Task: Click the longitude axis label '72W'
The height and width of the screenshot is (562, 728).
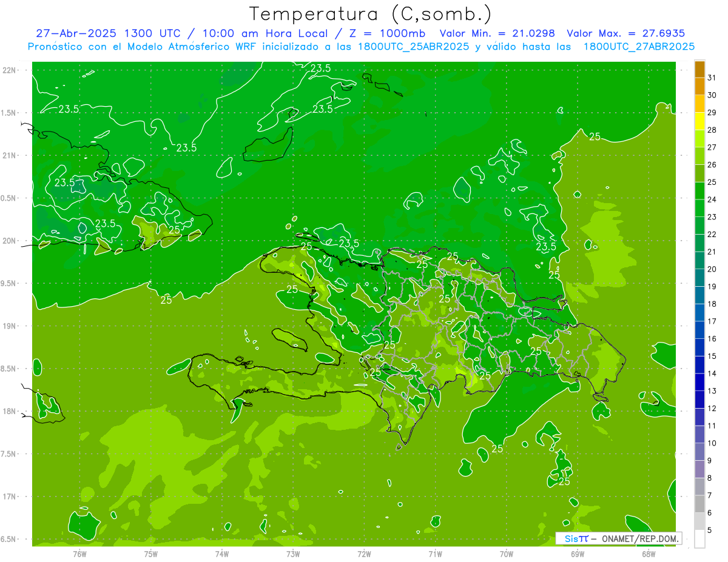Action: click(x=364, y=554)
